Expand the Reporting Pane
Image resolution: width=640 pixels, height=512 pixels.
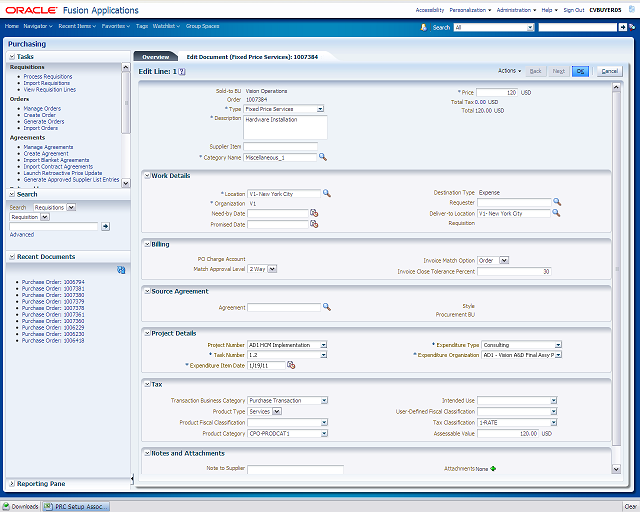(x=12, y=483)
